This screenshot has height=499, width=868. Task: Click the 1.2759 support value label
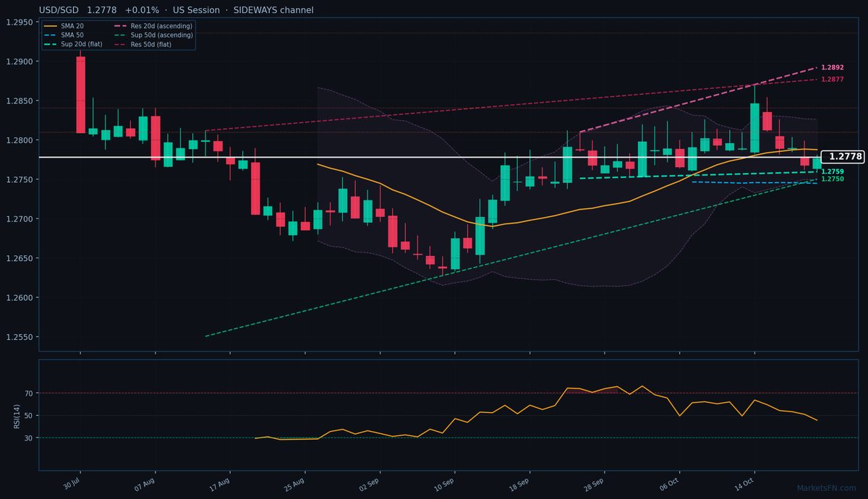(x=833, y=171)
